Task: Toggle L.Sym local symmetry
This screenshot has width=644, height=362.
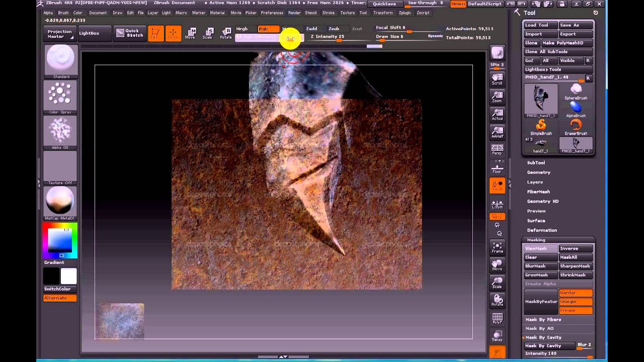Action: click(x=497, y=203)
